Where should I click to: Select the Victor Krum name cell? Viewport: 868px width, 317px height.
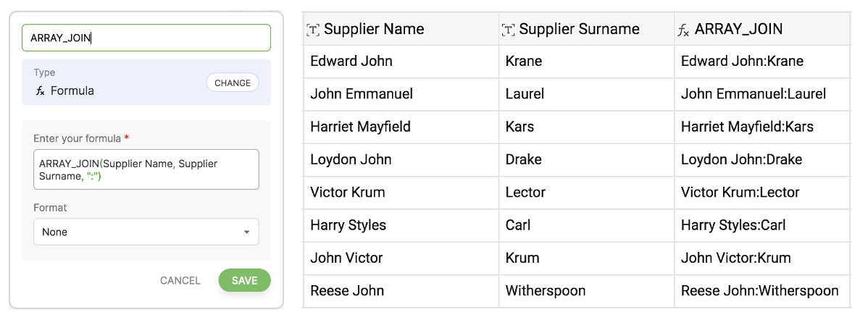pyautogui.click(x=348, y=193)
